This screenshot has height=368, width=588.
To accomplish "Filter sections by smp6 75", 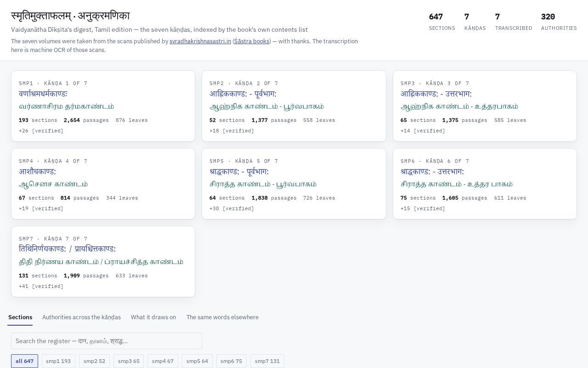I will [231, 361].
